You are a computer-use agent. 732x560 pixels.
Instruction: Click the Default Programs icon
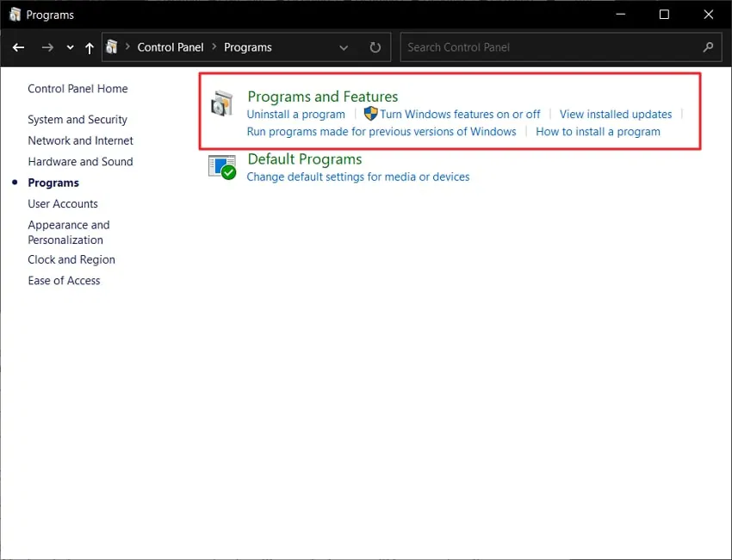(x=222, y=167)
